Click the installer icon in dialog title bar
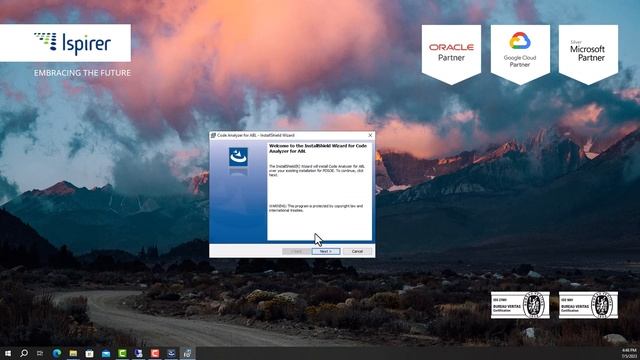 coord(213,135)
